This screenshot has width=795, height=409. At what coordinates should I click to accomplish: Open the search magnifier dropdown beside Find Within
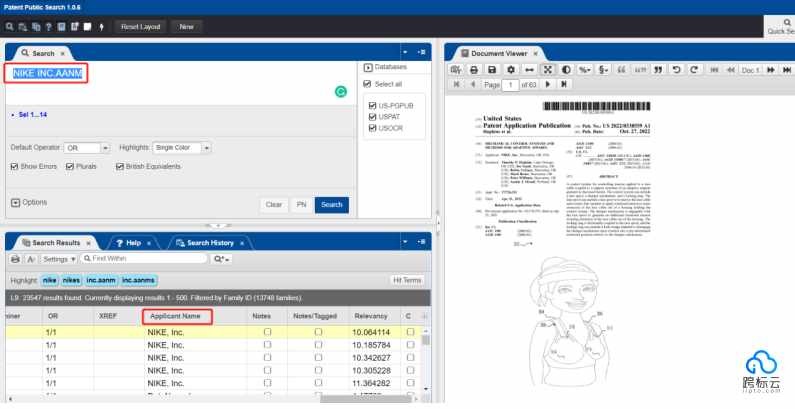click(x=222, y=259)
